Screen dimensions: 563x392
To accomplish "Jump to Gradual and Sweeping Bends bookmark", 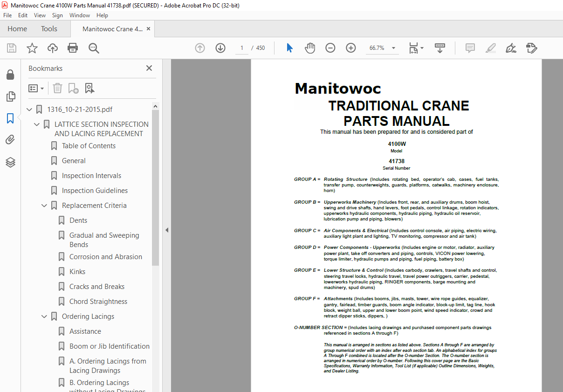I will 104,240.
